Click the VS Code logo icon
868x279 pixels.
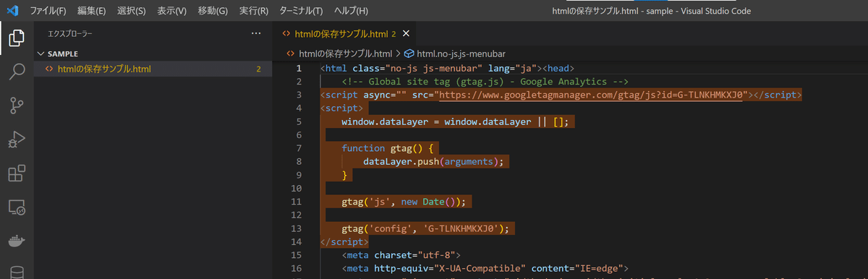(x=12, y=11)
